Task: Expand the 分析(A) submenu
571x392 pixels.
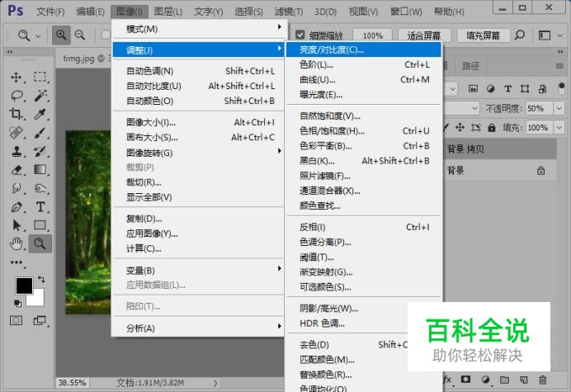Action: pos(200,328)
